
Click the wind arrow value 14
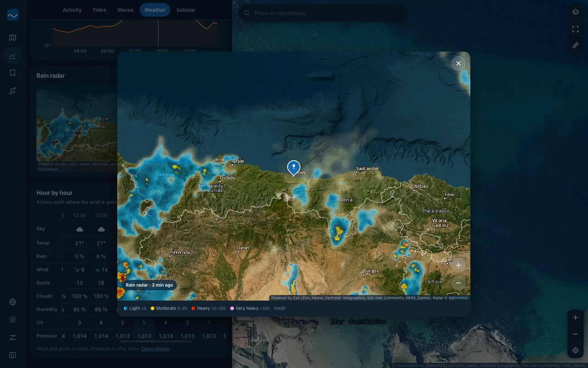[x=101, y=270]
